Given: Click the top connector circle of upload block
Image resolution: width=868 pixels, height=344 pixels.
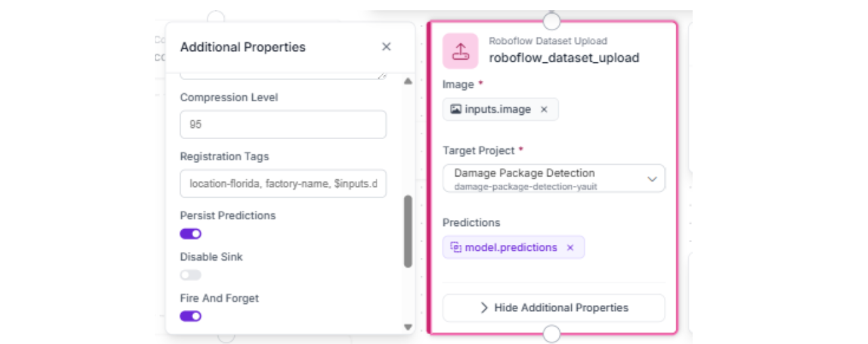Looking at the screenshot, I should tap(552, 20).
